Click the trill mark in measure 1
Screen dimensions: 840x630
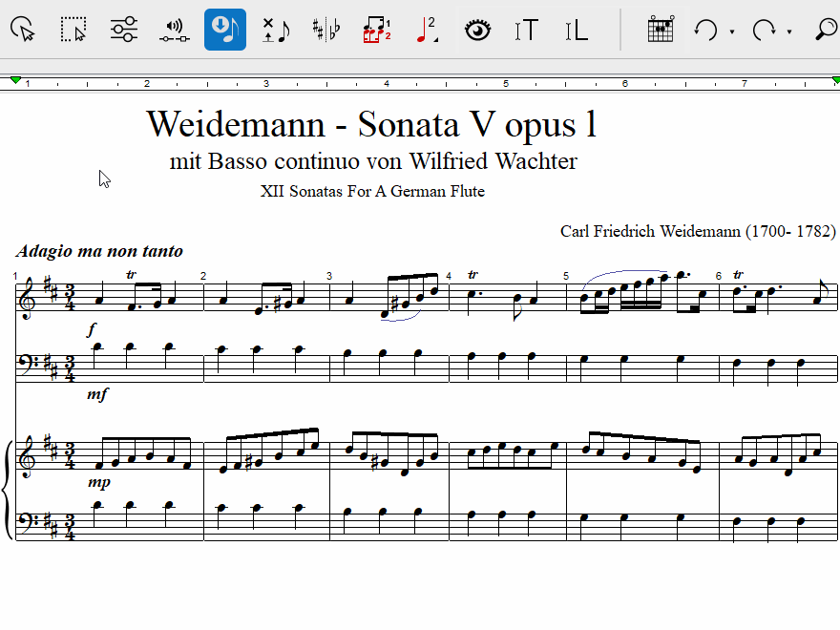132,275
